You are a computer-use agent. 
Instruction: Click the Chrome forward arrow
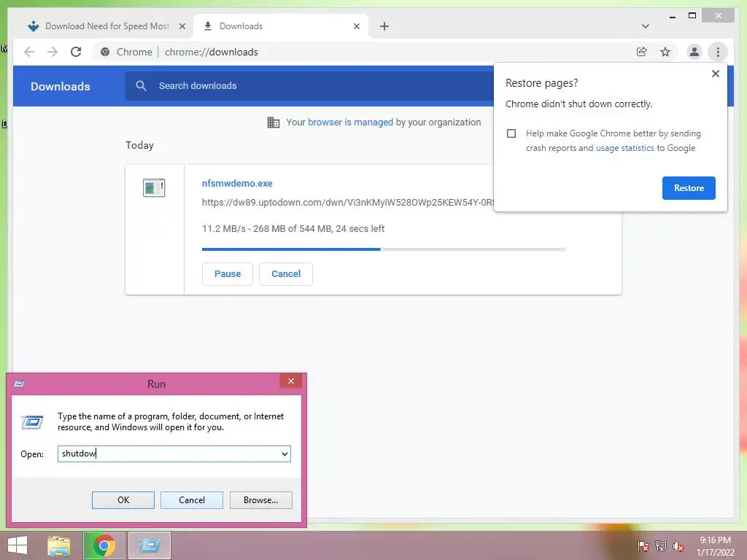53,52
